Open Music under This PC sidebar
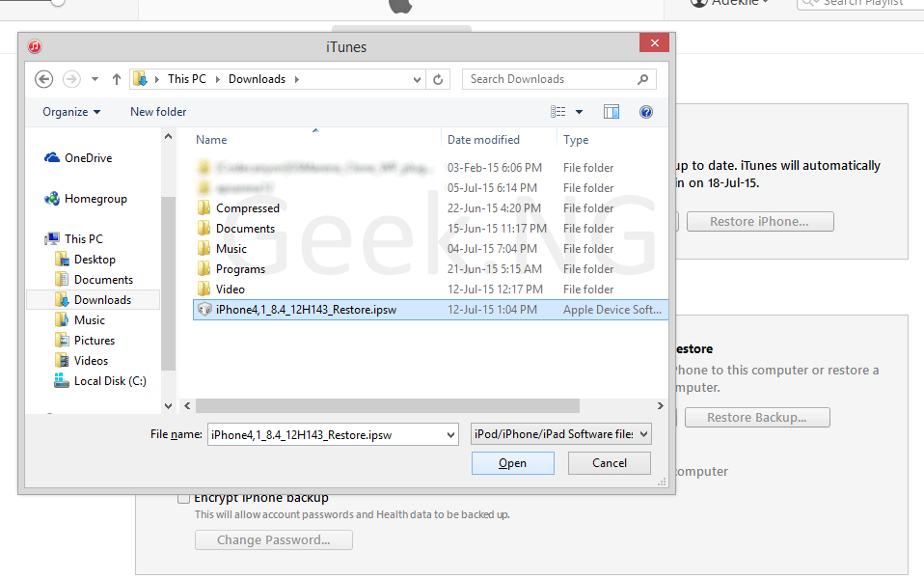The width and height of the screenshot is (924, 579). tap(79, 320)
